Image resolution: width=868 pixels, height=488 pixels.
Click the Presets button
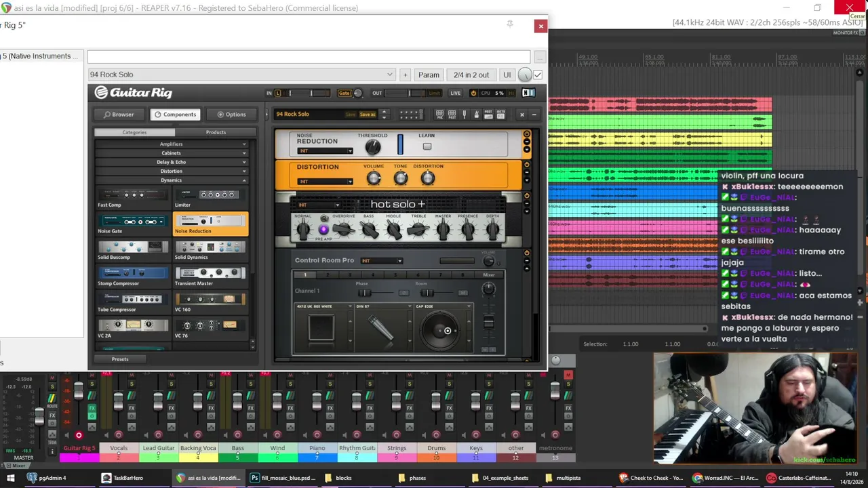[x=120, y=359]
